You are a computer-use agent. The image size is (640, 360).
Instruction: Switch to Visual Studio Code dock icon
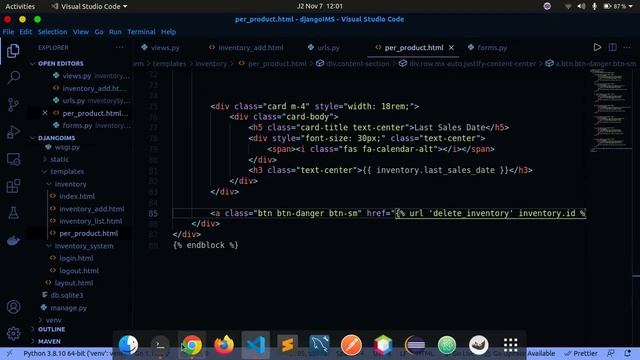[x=256, y=345]
